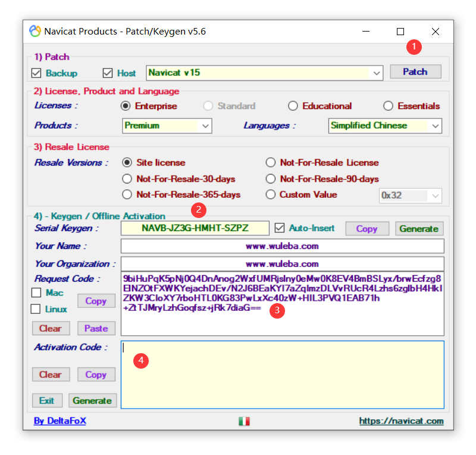Select the Custom Value radio button
476x455 pixels.
[271, 195]
